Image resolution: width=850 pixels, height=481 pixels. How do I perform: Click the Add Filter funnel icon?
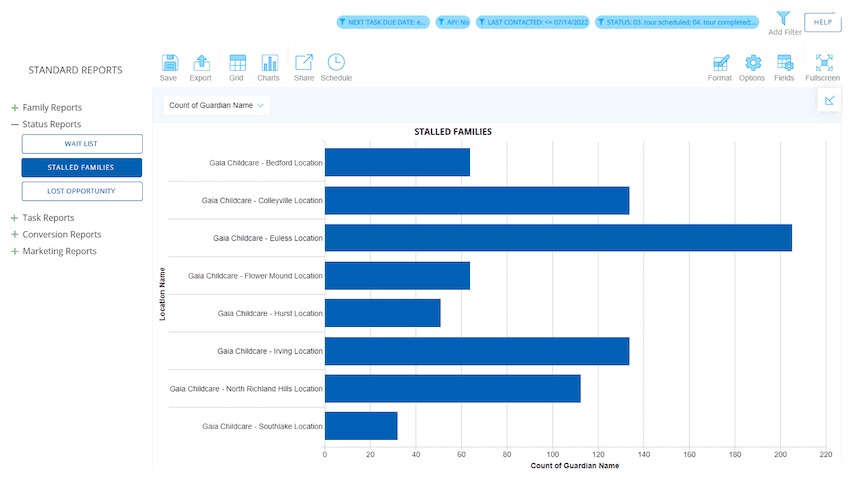click(783, 18)
